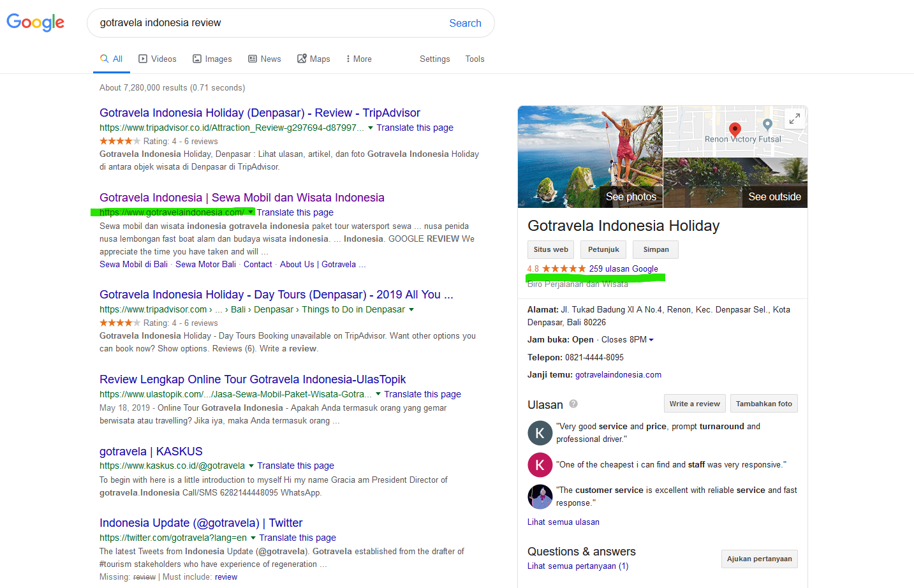Click Translate this page for the UlasTopik result
This screenshot has width=914, height=588.
pyautogui.click(x=422, y=394)
